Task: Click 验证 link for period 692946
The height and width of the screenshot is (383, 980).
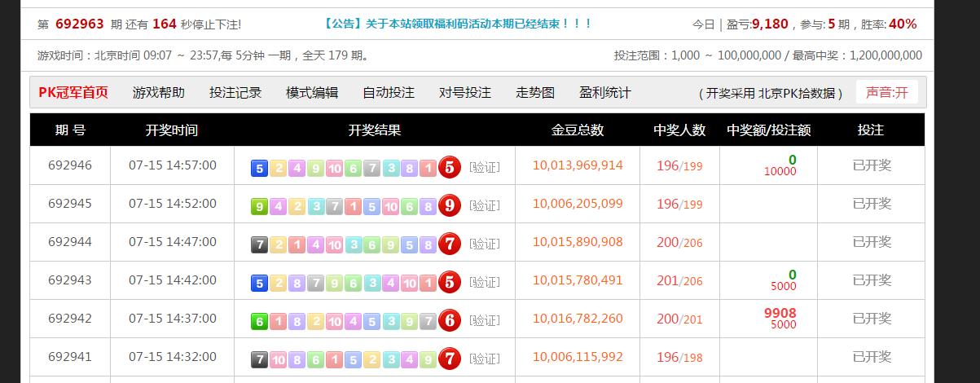Action: point(485,168)
